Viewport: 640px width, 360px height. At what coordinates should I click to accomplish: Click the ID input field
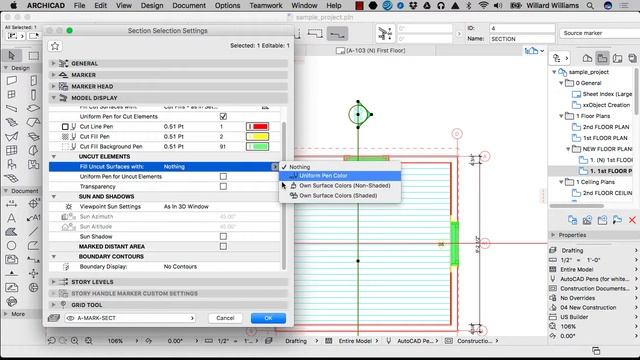522,28
